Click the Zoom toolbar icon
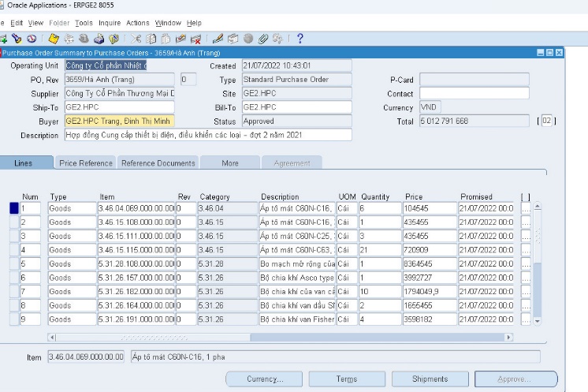This screenshot has width=588, height=392. click(x=233, y=39)
